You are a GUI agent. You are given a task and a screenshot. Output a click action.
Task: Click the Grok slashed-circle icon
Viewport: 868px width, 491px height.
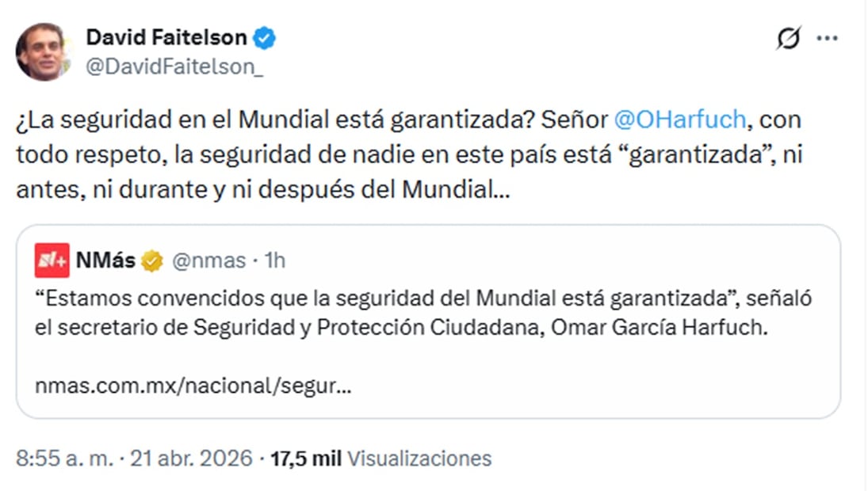788,38
